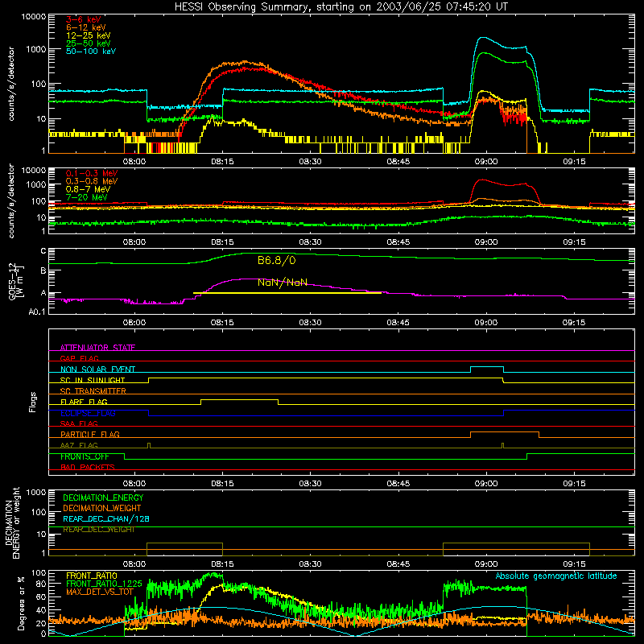Click the raised orange PARTICLE_FLAG step segment
Image resolution: width=644 pixels, height=644 pixels.
(x=505, y=432)
